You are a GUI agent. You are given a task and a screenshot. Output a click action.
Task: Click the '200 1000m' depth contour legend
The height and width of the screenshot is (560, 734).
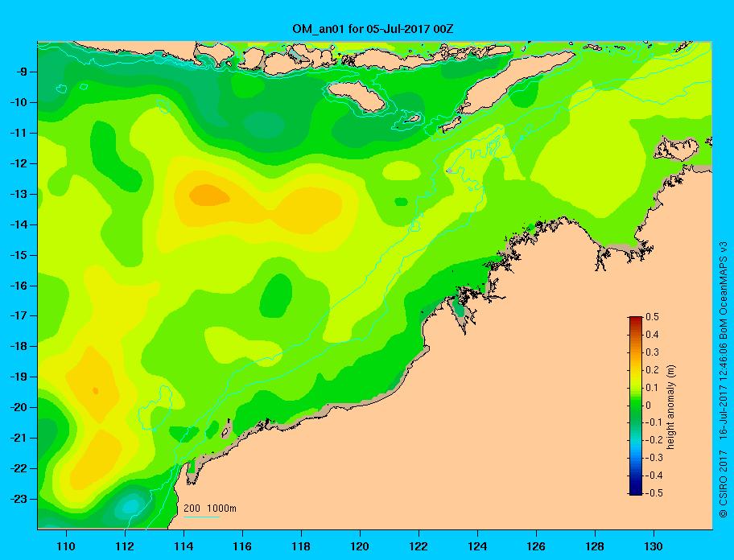point(210,508)
